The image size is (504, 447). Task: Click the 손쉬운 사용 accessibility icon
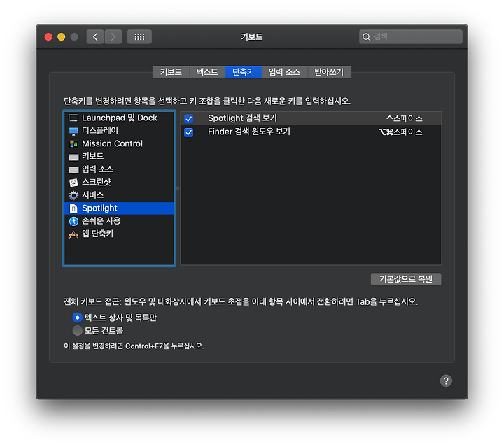pyautogui.click(x=73, y=221)
